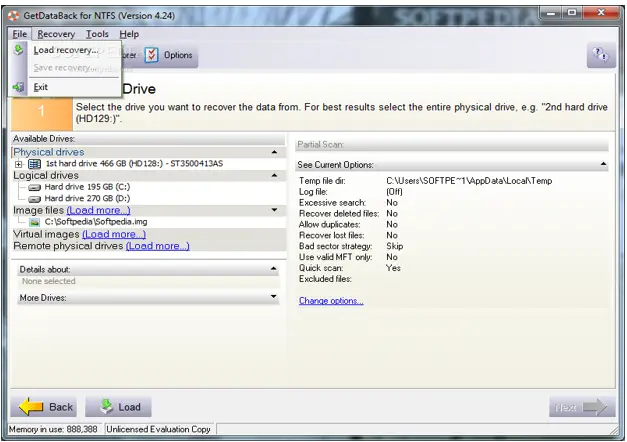The height and width of the screenshot is (442, 627).
Task: Click the Unlicensed Evaluation Copy status text
Action: pyautogui.click(x=158, y=429)
